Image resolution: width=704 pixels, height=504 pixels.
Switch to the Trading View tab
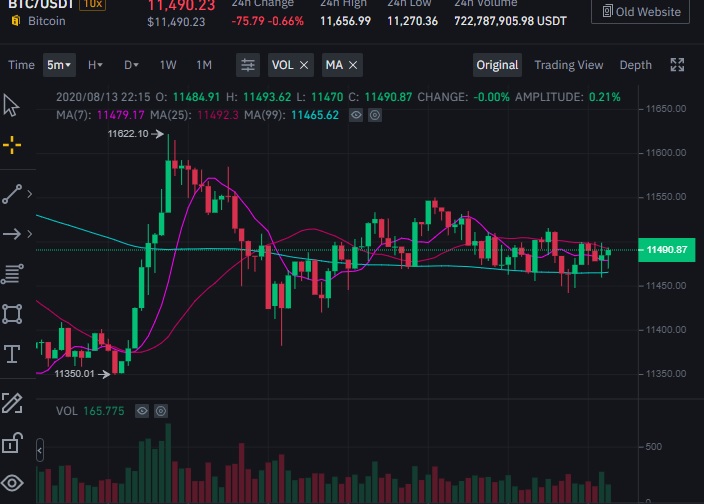click(x=568, y=65)
